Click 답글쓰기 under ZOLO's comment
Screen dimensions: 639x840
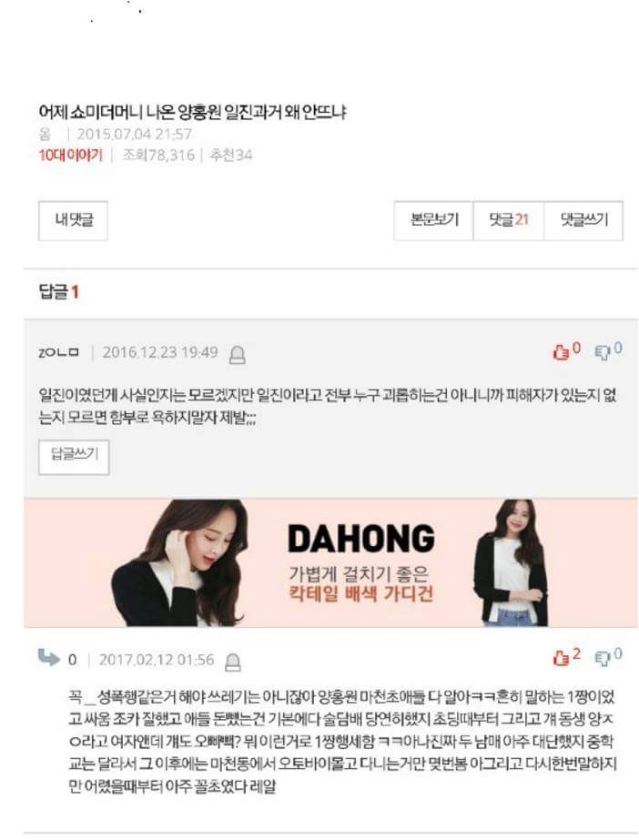point(74,457)
